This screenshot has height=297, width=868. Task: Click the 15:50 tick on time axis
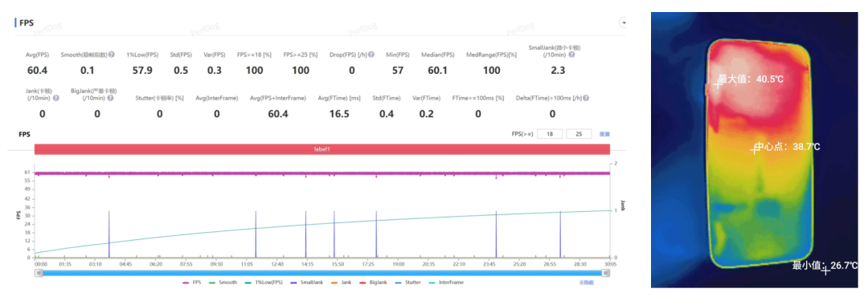[337, 264]
